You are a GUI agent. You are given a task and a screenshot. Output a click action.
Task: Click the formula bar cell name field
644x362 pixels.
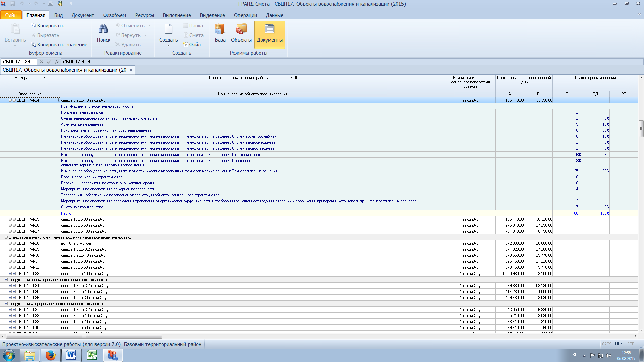[18, 62]
